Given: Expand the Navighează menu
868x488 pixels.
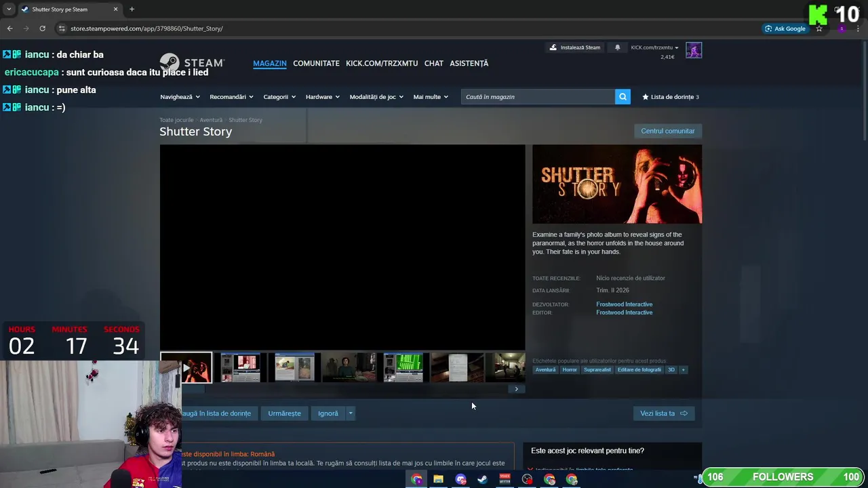Looking at the screenshot, I should point(179,97).
